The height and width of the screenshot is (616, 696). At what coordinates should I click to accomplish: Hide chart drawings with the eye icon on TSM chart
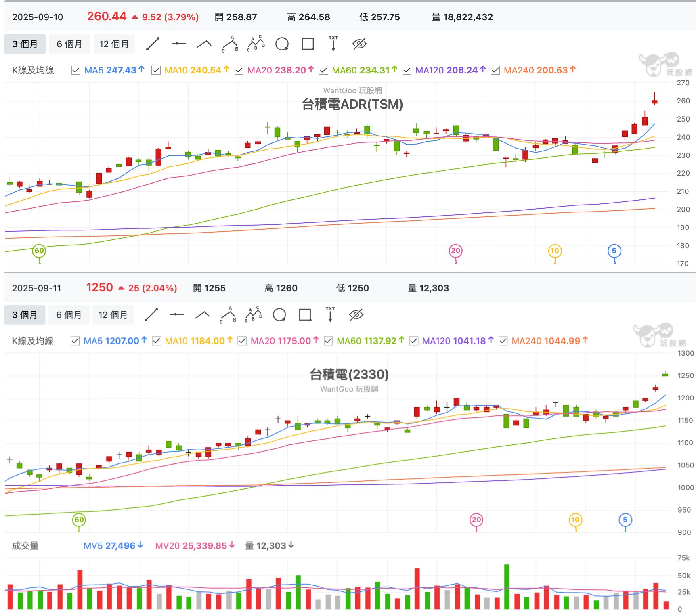359,44
